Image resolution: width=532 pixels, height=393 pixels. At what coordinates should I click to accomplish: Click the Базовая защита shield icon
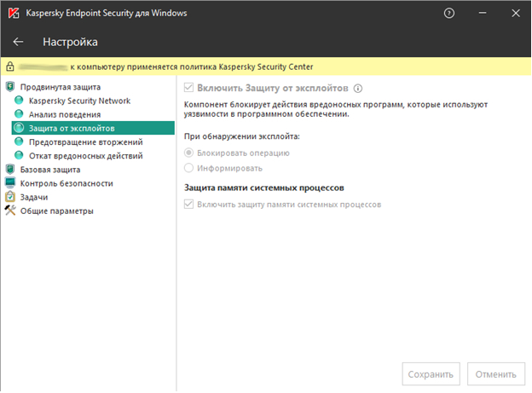[x=10, y=169]
